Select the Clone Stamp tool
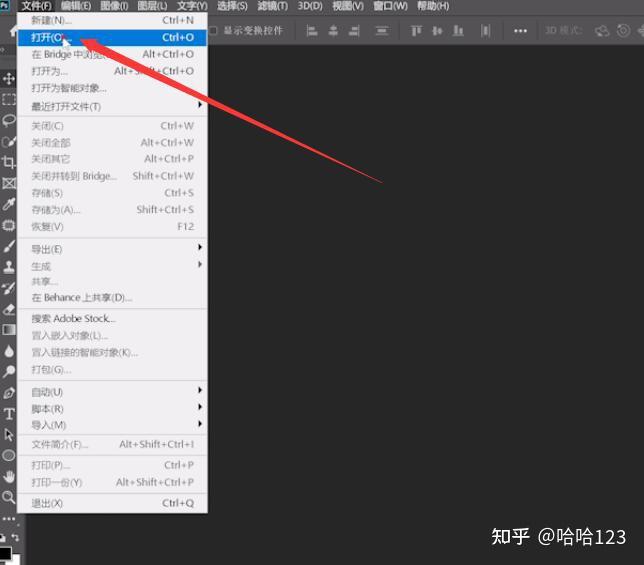Image resolution: width=644 pixels, height=565 pixels. (x=9, y=267)
